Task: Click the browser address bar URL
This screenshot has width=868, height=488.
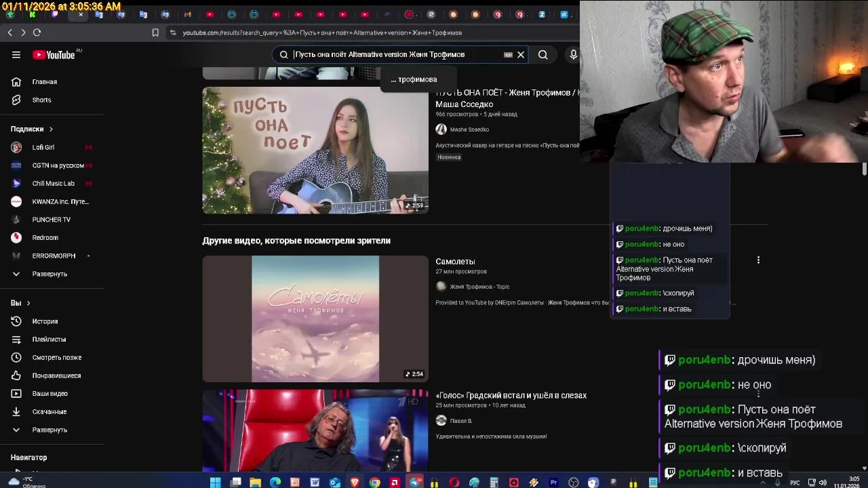Action: tap(322, 33)
